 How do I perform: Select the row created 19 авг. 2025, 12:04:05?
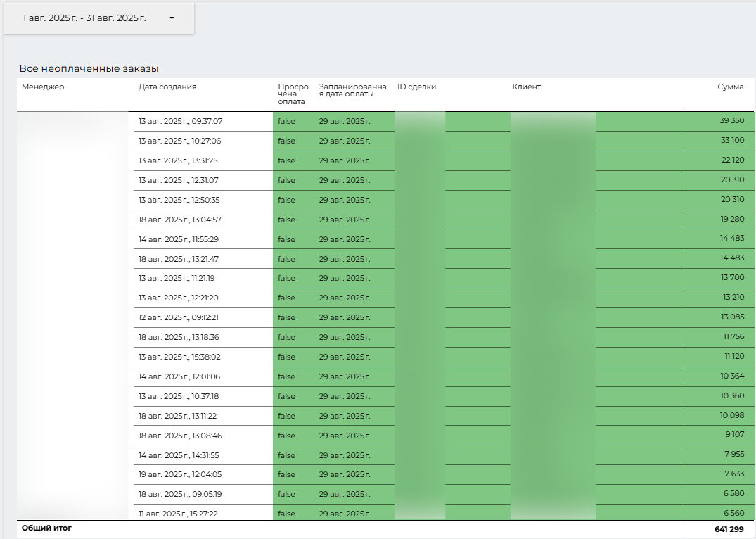[180, 474]
